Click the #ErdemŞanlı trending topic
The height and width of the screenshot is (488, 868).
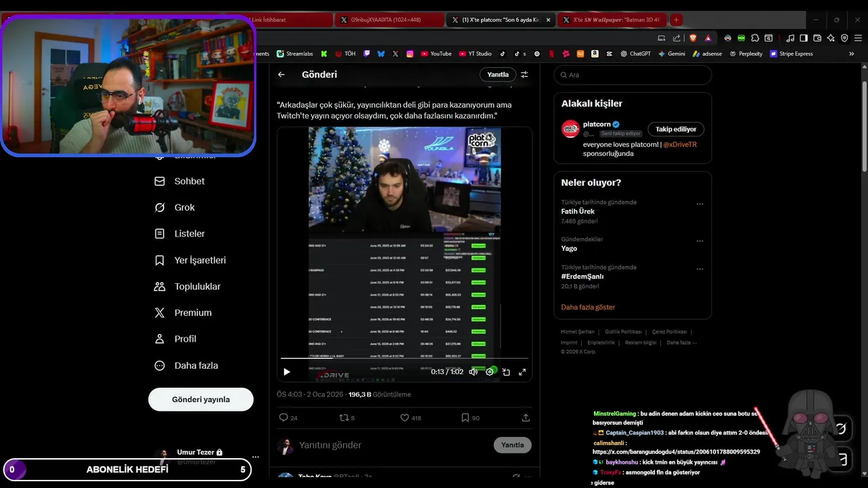(583, 277)
